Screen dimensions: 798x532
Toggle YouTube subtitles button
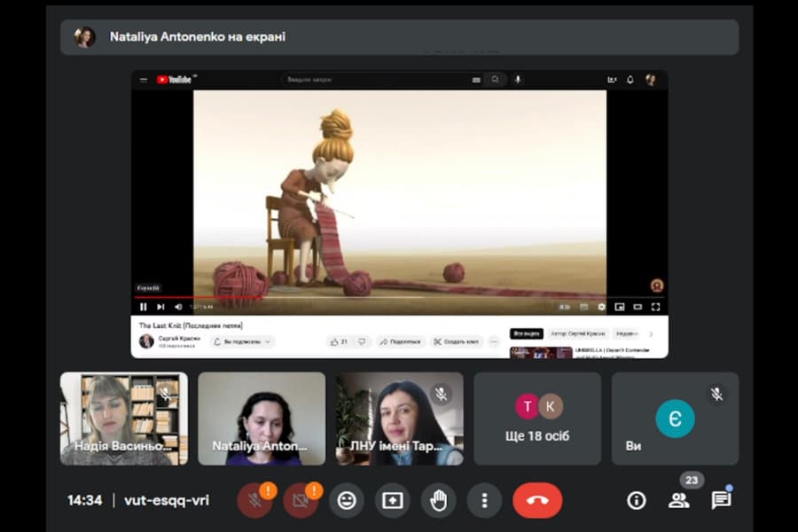pyautogui.click(x=583, y=307)
